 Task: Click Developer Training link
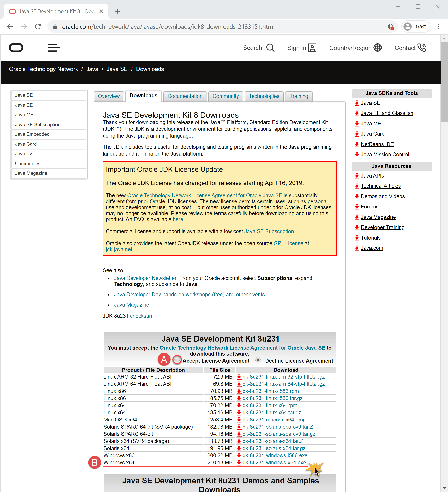383,227
